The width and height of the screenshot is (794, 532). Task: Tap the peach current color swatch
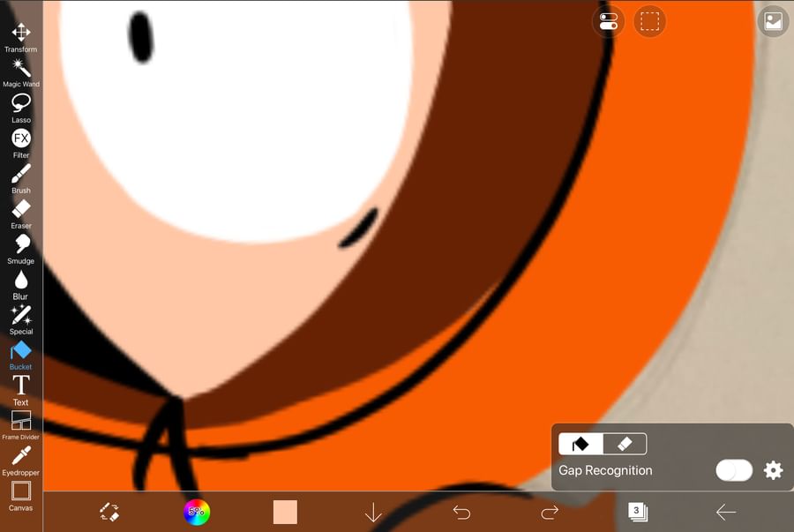(x=285, y=512)
